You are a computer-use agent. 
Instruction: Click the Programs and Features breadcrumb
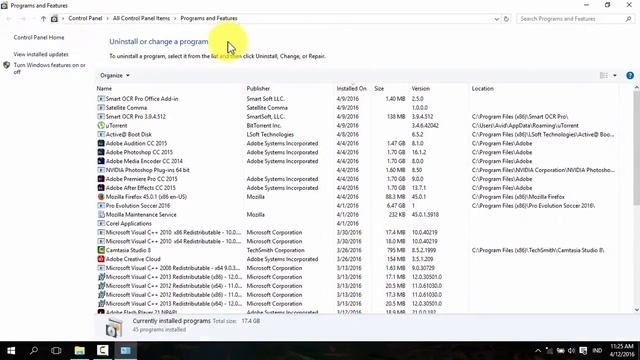pos(209,18)
